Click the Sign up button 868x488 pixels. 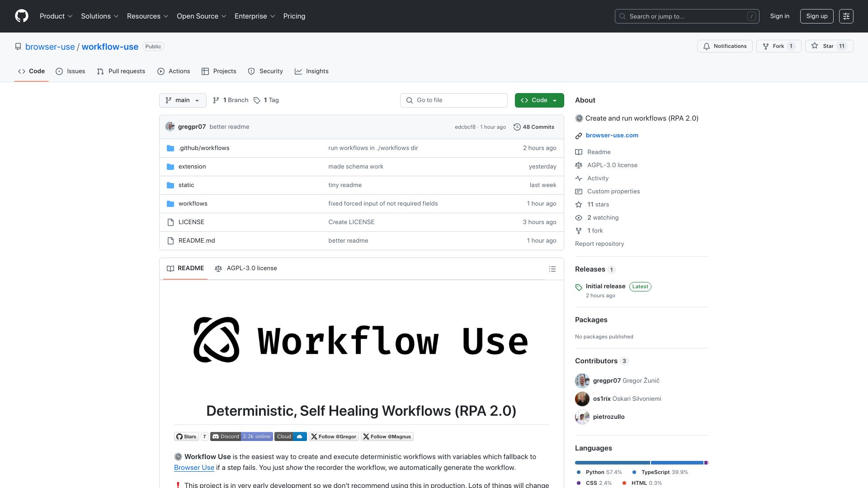[816, 16]
